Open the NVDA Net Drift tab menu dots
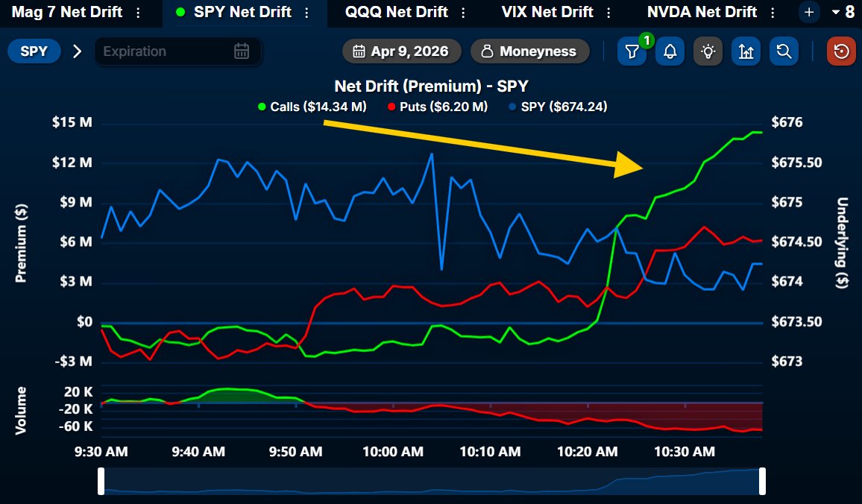Screen dimensions: 862x504 click(x=773, y=12)
